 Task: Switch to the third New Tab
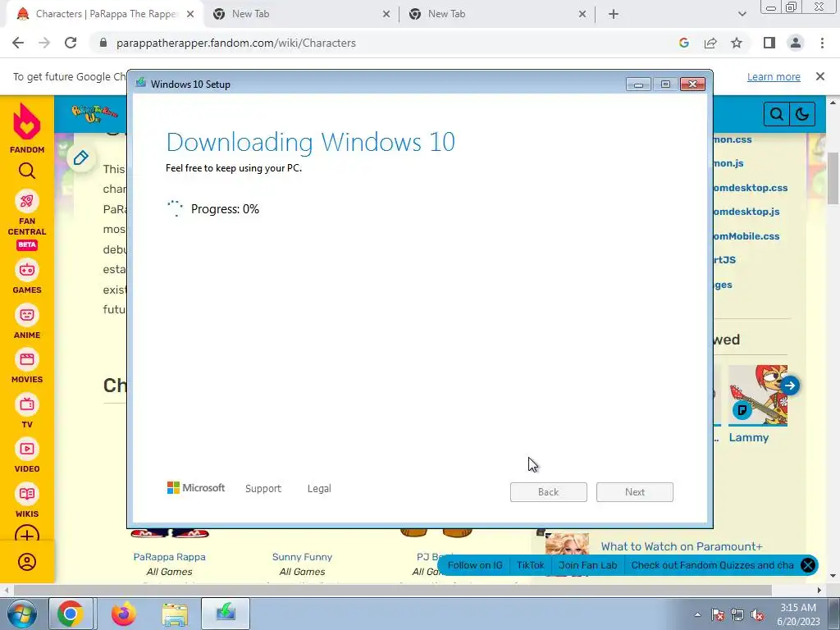496,14
